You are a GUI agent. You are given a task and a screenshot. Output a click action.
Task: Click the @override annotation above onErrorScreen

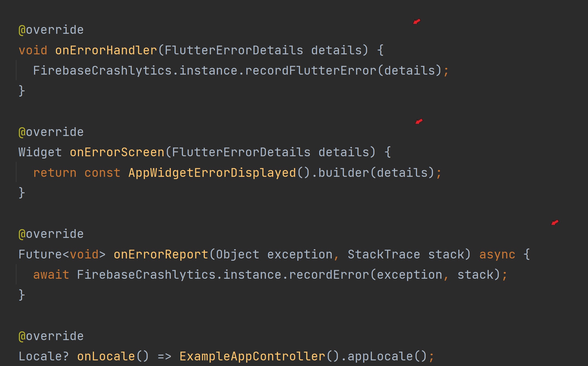(51, 131)
